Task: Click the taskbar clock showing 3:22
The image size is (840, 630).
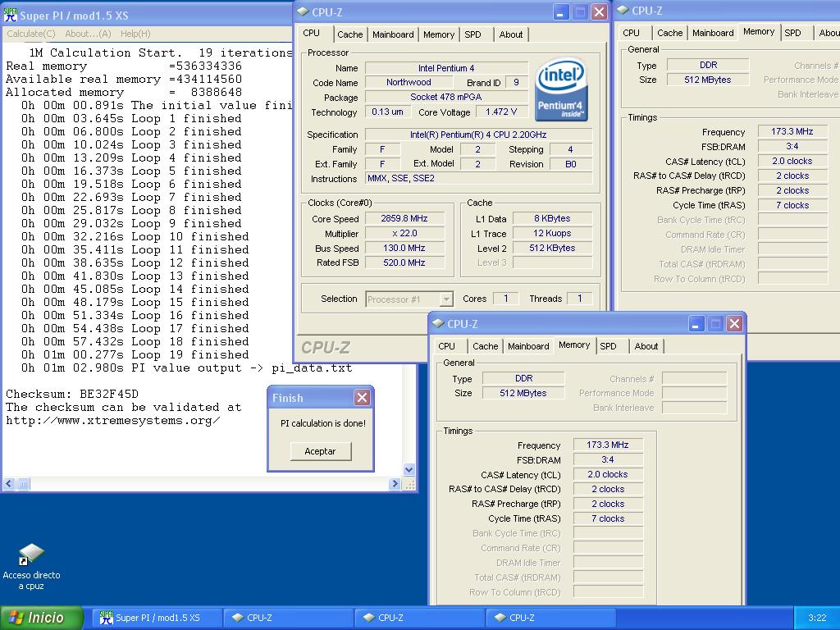Action: click(816, 618)
